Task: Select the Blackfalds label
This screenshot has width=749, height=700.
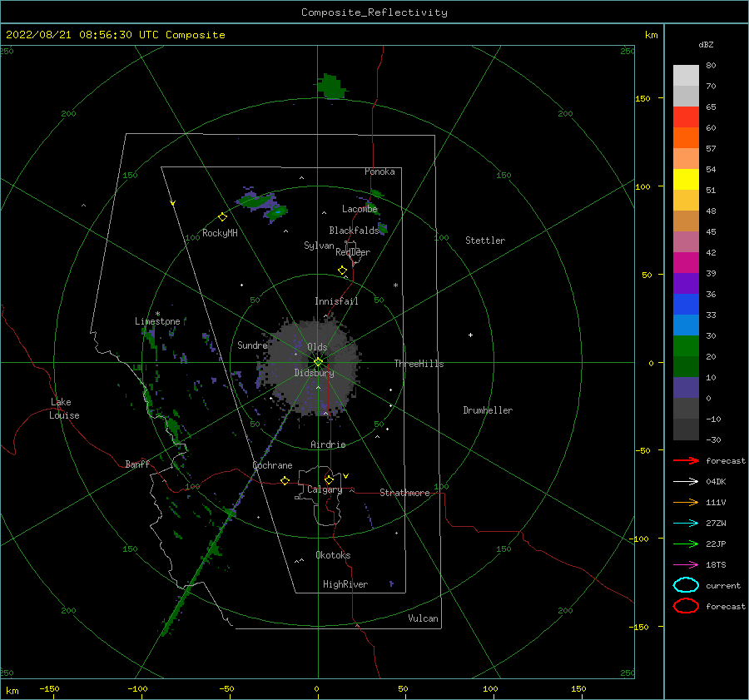Action: coord(354,231)
